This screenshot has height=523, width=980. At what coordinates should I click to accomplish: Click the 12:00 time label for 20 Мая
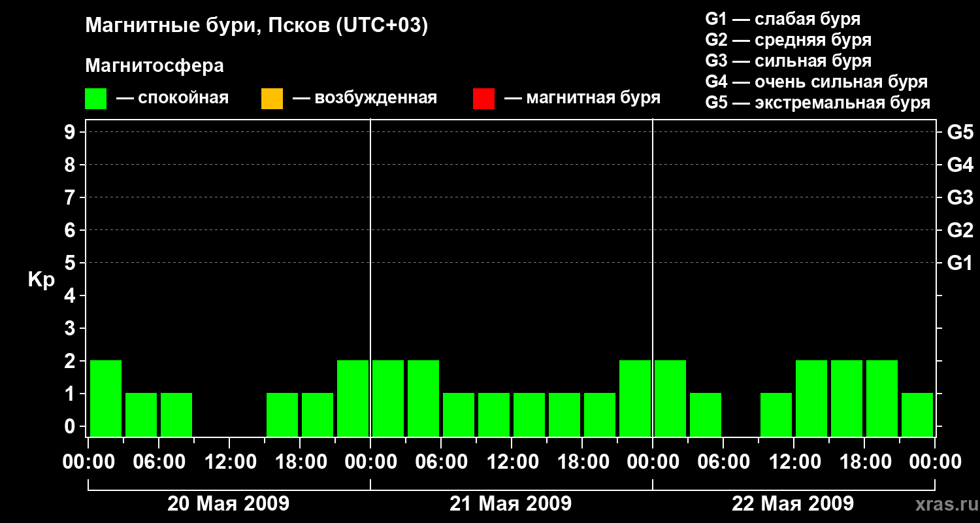tap(229, 462)
